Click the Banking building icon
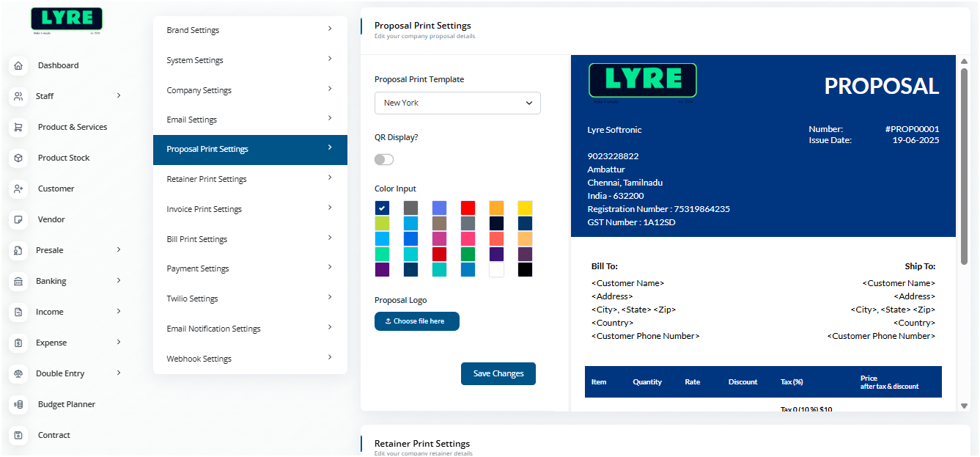 [18, 281]
